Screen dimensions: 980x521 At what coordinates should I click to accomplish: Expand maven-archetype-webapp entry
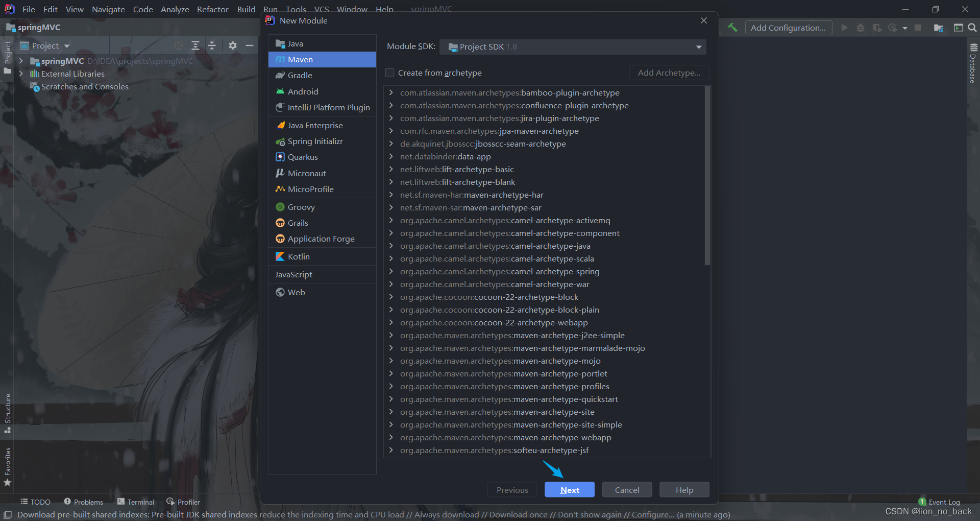point(391,437)
